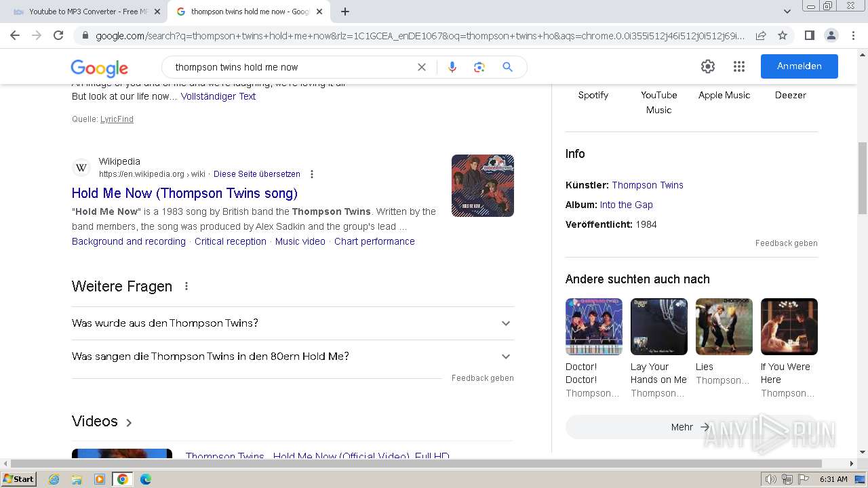The width and height of the screenshot is (868, 488).
Task: Open media player from taskbar
Action: click(x=100, y=479)
